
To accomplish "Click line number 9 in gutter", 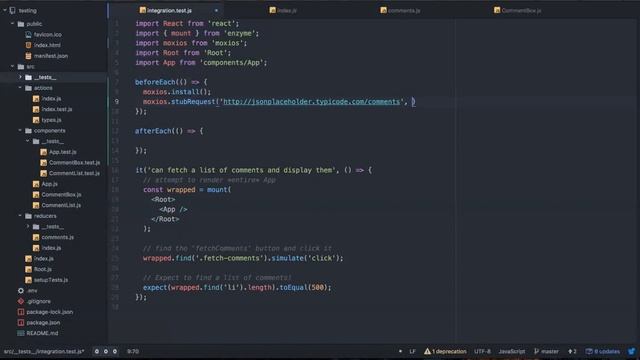I will pos(117,102).
